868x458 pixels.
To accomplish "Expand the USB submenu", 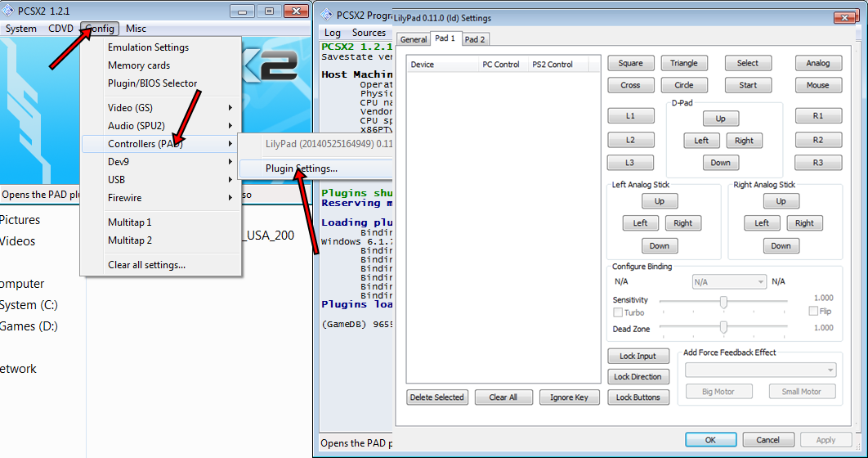I will click(x=161, y=180).
